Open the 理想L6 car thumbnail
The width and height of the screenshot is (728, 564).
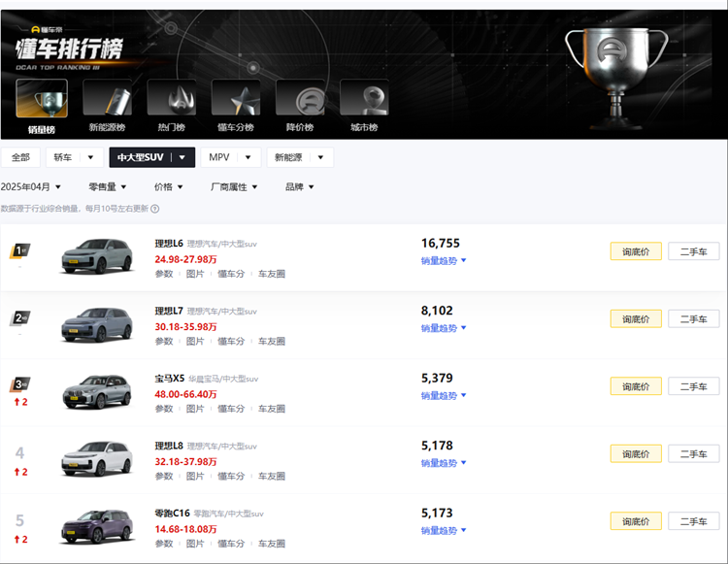coord(97,255)
